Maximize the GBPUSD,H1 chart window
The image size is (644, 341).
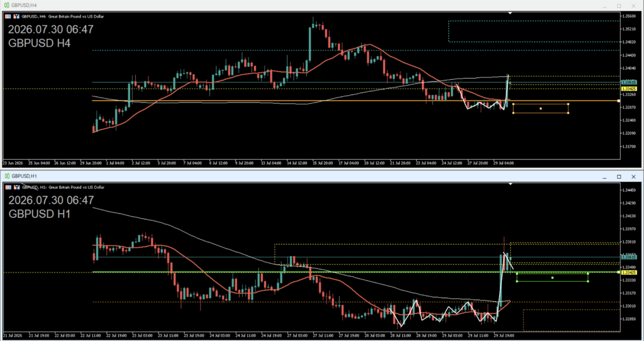(619, 177)
